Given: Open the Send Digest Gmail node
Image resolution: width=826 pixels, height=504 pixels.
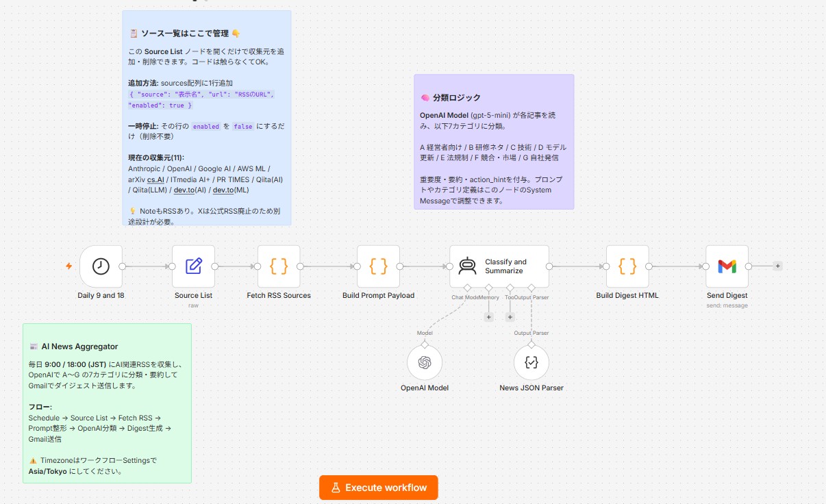Looking at the screenshot, I should [727, 266].
